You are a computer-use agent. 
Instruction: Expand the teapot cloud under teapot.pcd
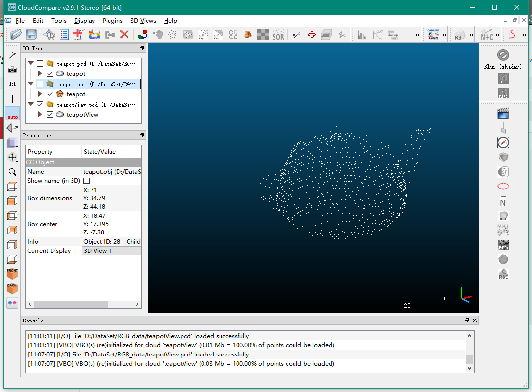tap(40, 73)
